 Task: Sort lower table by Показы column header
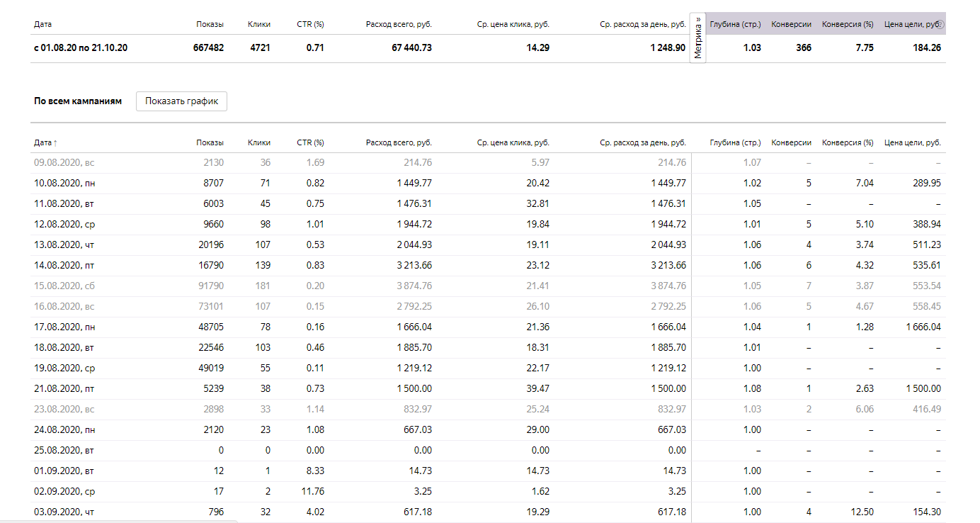210,142
